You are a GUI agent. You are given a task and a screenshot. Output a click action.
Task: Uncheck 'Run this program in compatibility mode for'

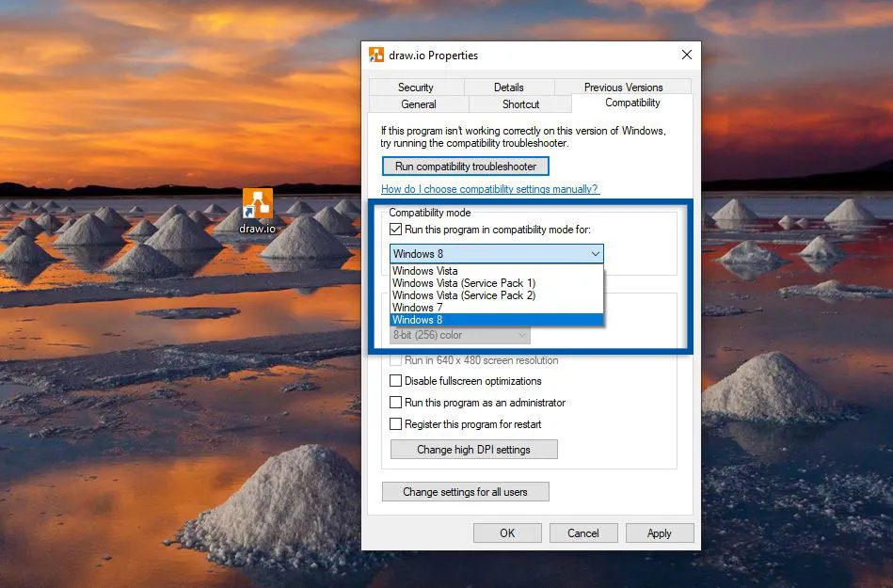(x=397, y=229)
